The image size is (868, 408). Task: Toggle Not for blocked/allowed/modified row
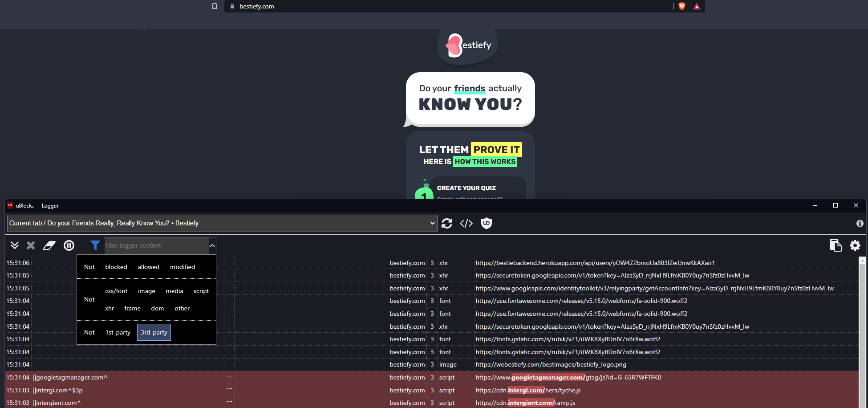pyautogui.click(x=89, y=267)
